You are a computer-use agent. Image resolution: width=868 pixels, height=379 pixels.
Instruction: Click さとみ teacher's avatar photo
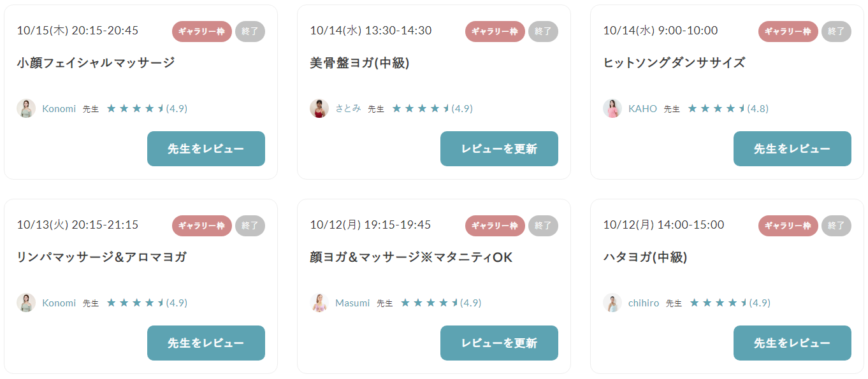coord(319,108)
